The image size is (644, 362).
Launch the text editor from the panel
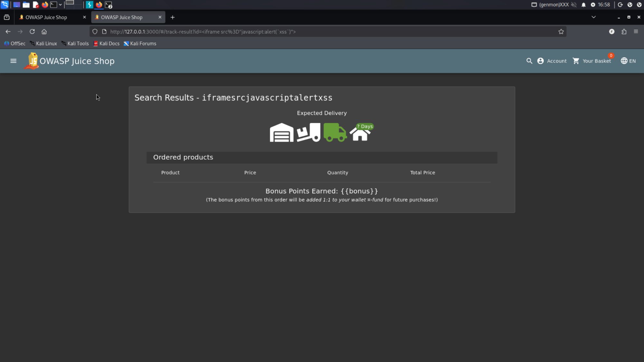(x=36, y=5)
